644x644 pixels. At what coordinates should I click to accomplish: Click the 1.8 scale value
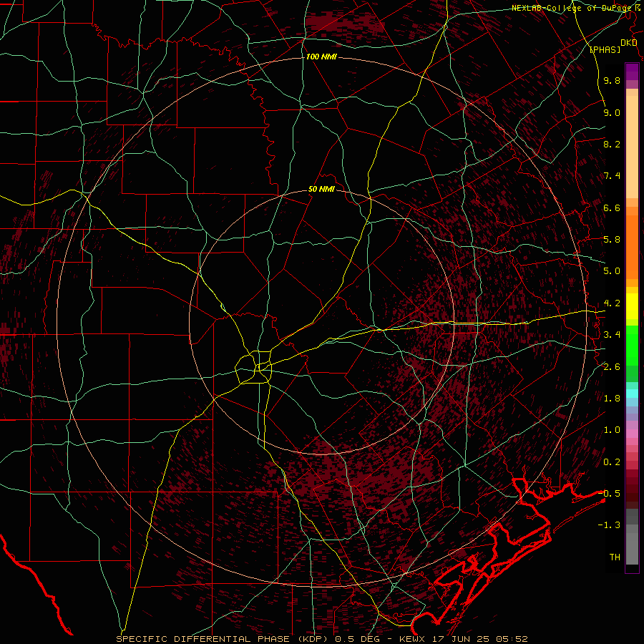(612, 399)
